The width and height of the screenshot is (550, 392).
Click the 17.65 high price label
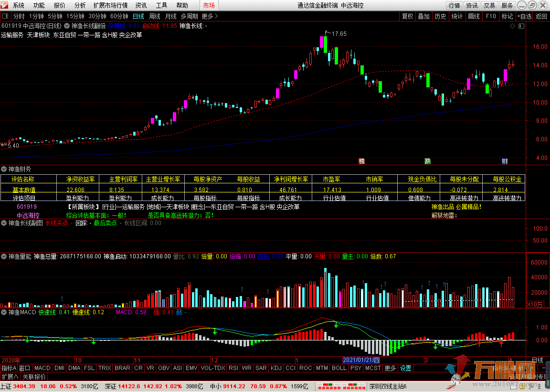coord(339,34)
